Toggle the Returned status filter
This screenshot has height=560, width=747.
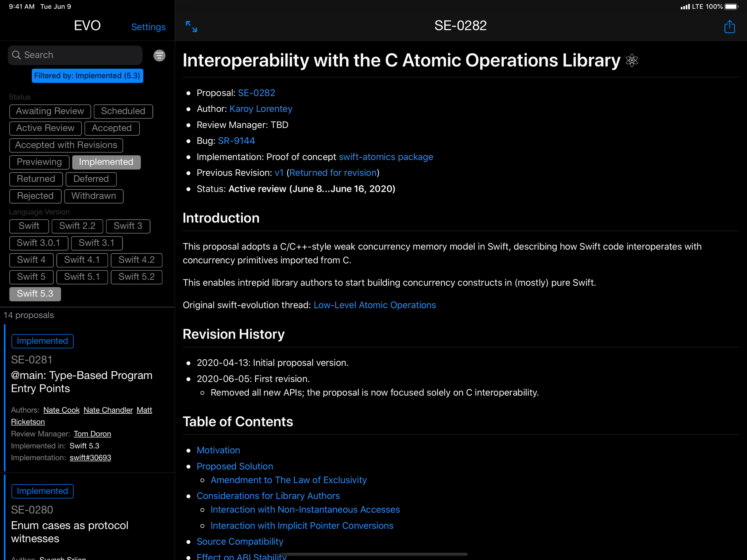click(36, 179)
